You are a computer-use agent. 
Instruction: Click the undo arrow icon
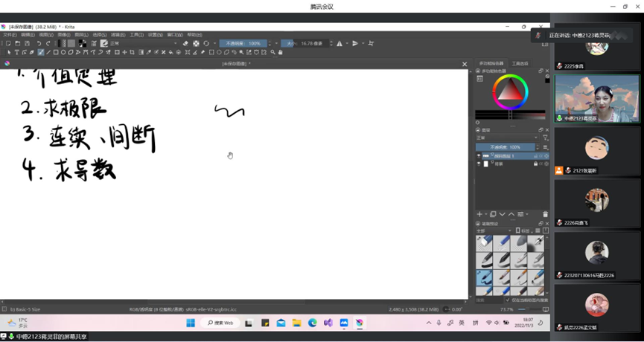[39, 44]
